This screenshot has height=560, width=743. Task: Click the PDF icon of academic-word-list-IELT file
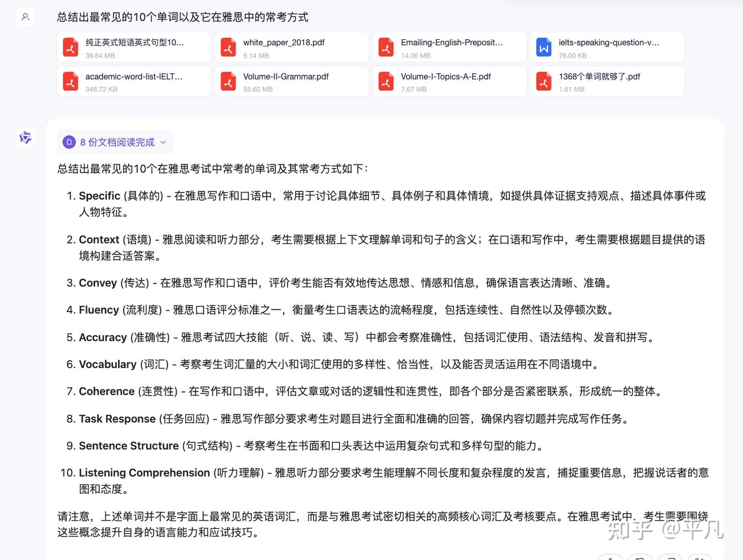click(x=71, y=82)
